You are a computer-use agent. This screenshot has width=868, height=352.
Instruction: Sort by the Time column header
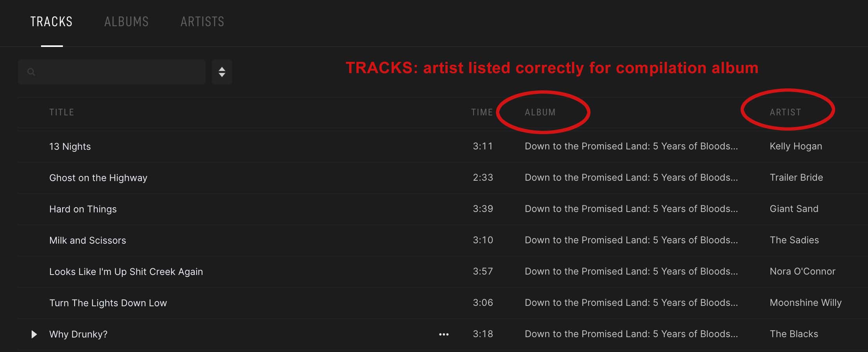[x=482, y=112]
